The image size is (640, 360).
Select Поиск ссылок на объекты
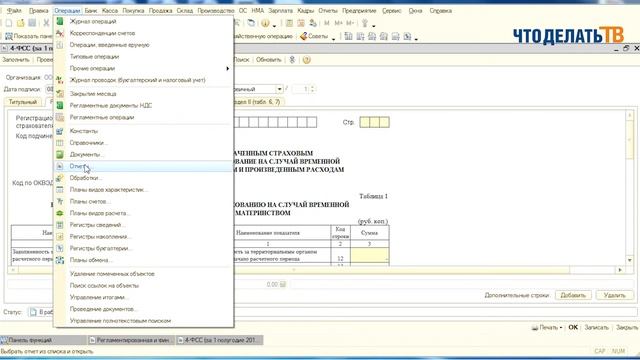coord(104,286)
